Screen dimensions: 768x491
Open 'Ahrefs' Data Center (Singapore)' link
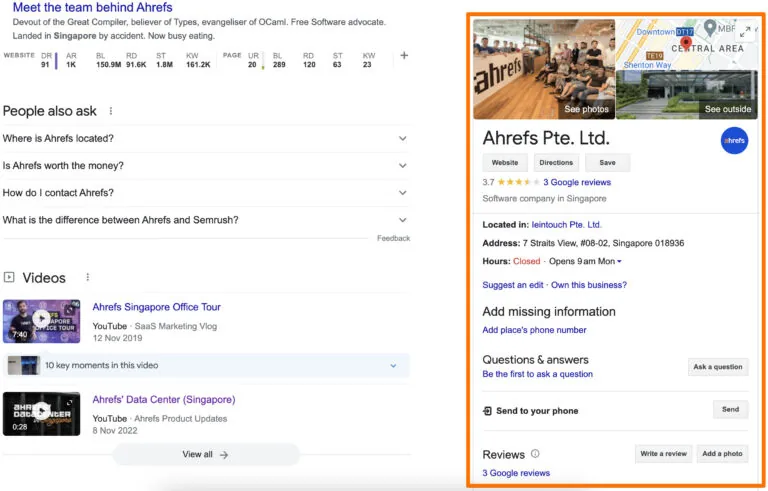click(164, 400)
